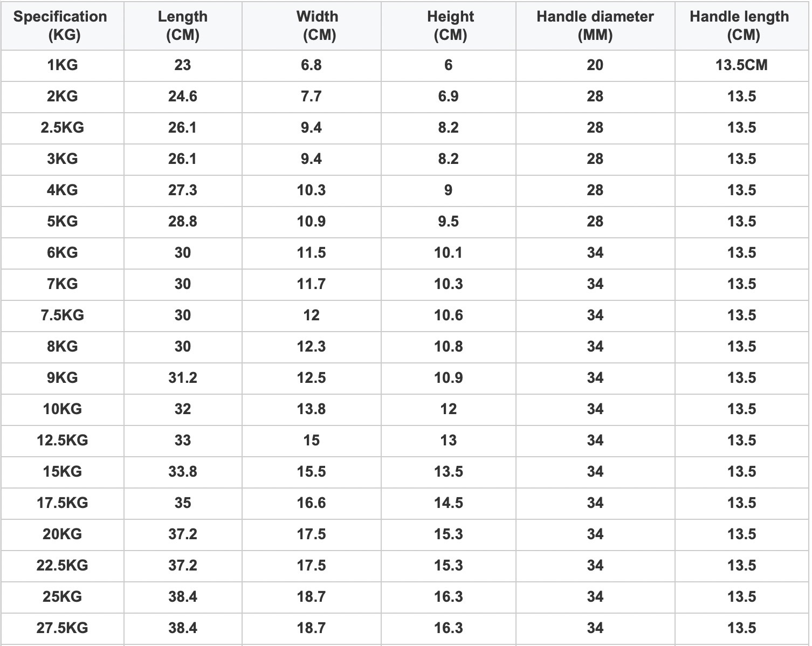This screenshot has height=646, width=812.
Task: Click the 1KG row label
Action: point(63,65)
